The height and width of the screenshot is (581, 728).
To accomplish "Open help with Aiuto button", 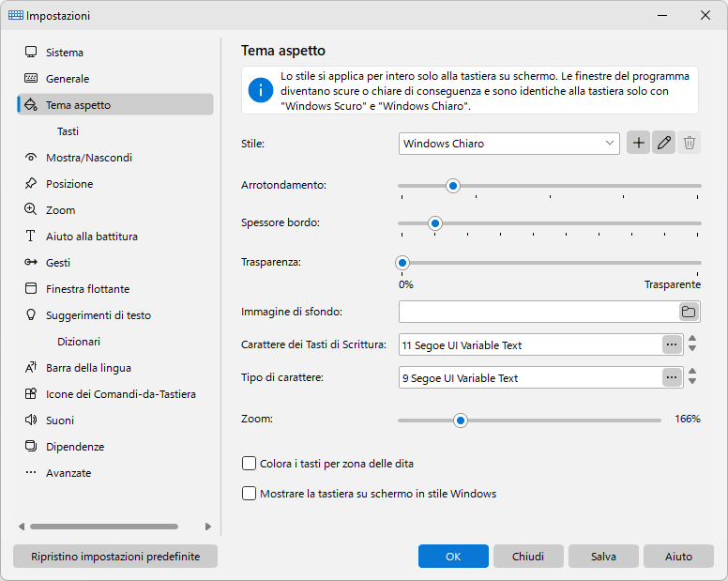I will [678, 556].
